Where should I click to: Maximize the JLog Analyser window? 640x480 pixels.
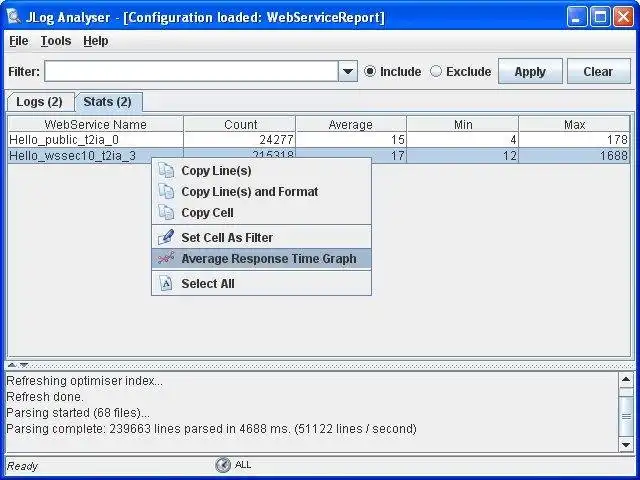click(x=600, y=18)
